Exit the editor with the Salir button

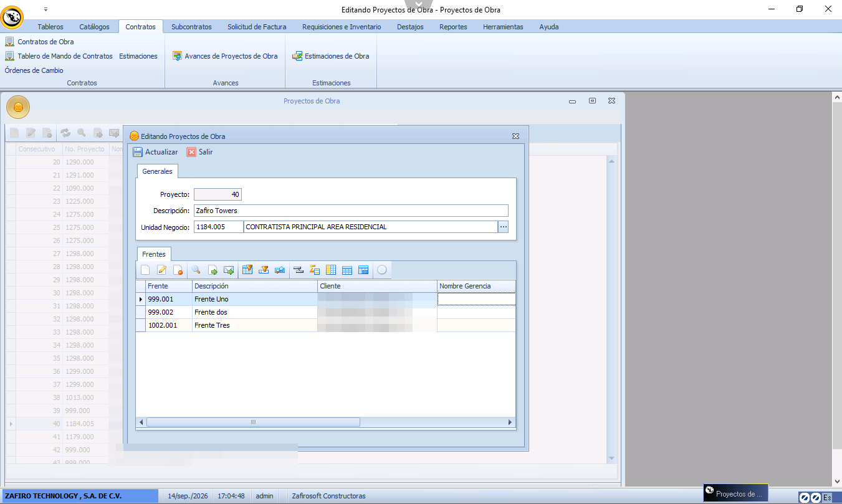(200, 152)
